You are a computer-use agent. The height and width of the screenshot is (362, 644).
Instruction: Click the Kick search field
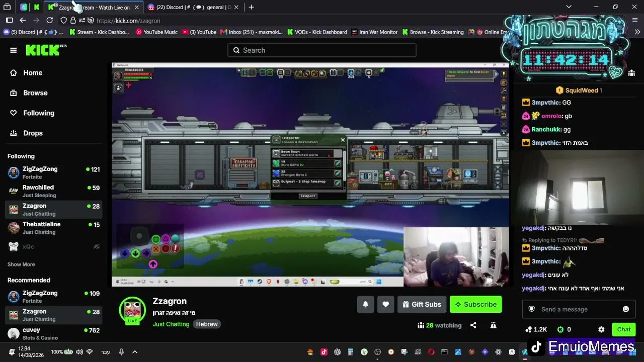pyautogui.click(x=322, y=50)
